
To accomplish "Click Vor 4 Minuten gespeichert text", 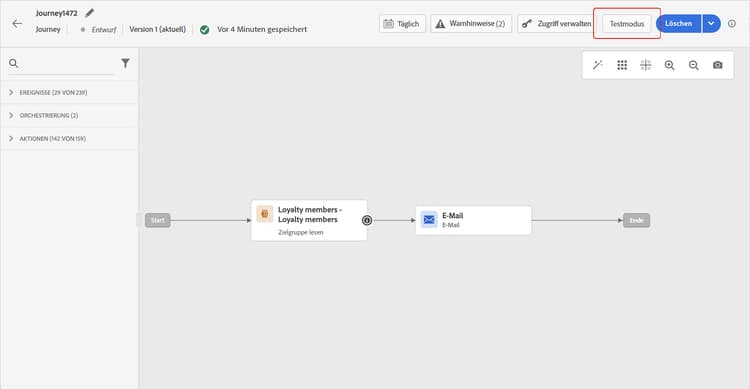I will [x=262, y=29].
